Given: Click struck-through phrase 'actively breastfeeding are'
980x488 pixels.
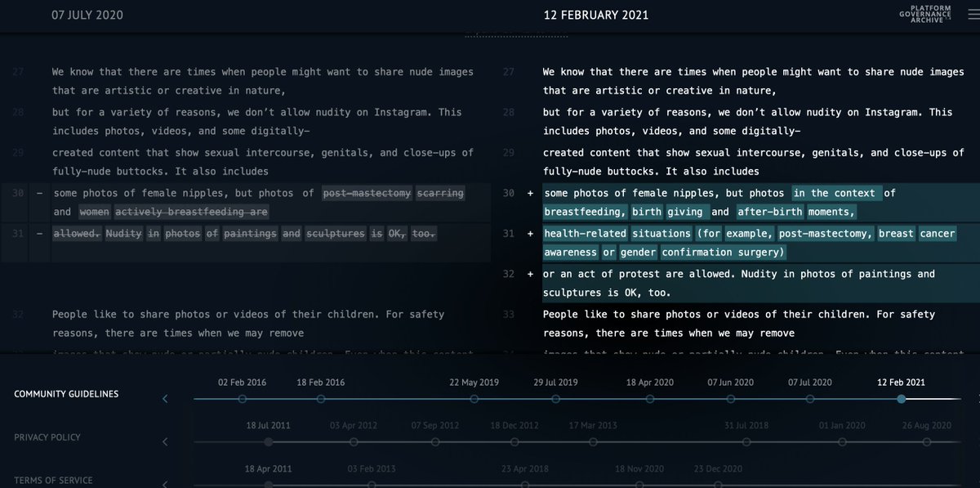Looking at the screenshot, I should [x=192, y=213].
